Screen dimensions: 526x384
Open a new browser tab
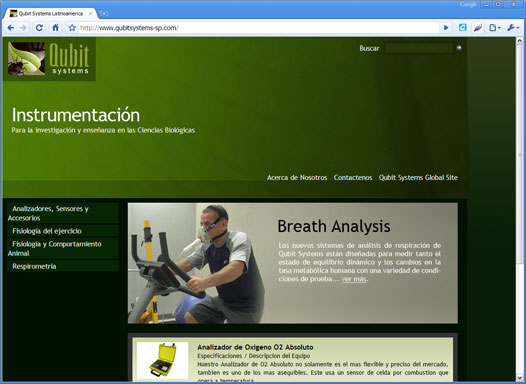(x=104, y=13)
